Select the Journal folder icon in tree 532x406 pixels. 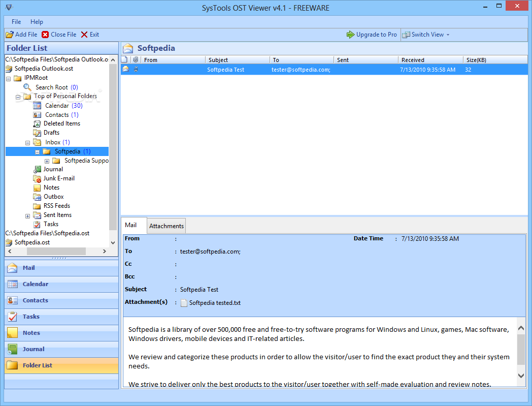click(37, 169)
